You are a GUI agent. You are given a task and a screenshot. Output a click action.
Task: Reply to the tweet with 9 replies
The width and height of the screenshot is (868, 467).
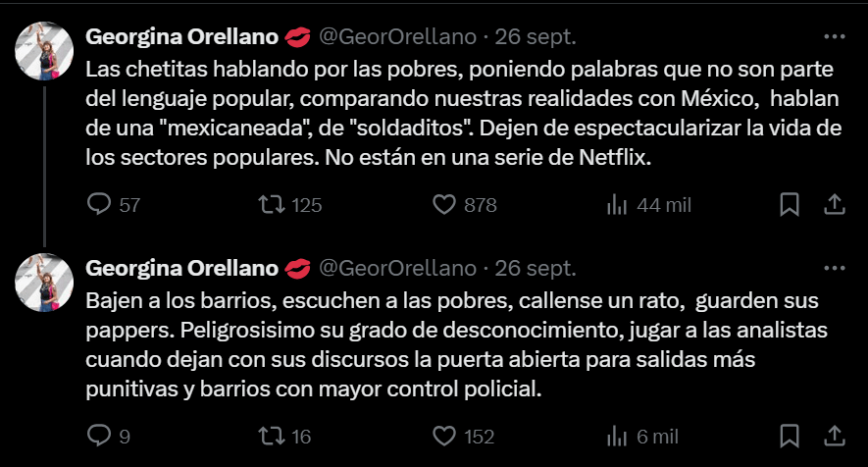[x=100, y=436]
